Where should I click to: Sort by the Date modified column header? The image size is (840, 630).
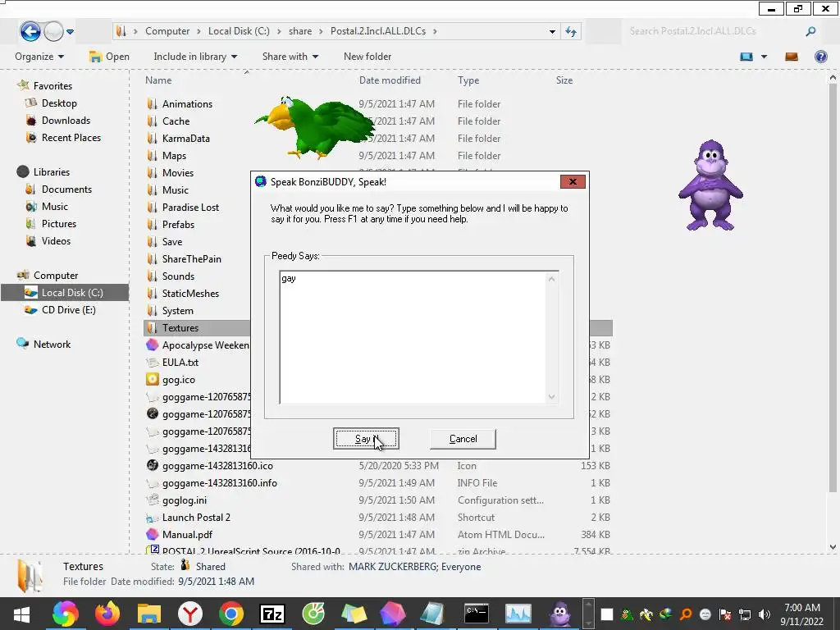click(x=390, y=80)
